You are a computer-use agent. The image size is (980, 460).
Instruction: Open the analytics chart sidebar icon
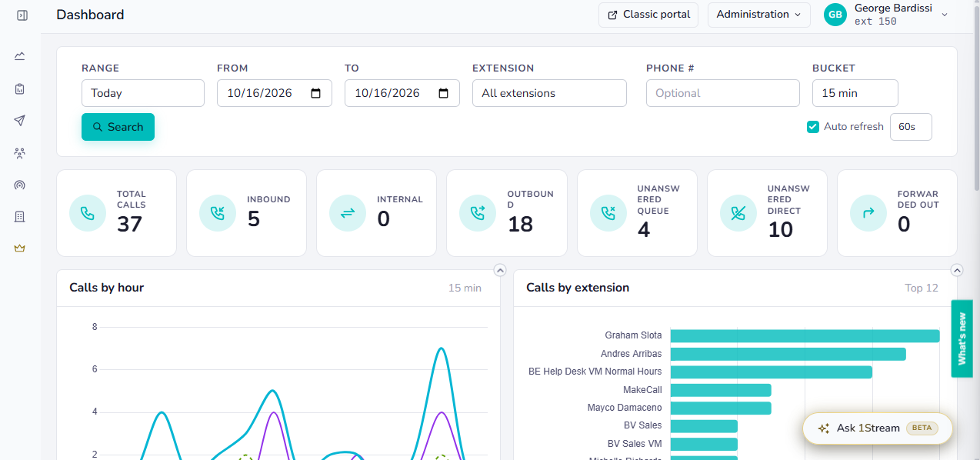pos(20,55)
